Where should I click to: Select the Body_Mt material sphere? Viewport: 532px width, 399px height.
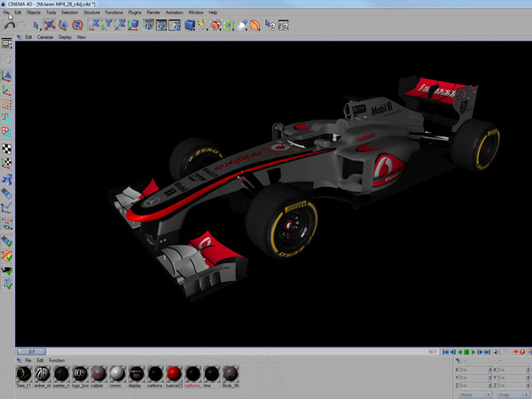point(230,374)
